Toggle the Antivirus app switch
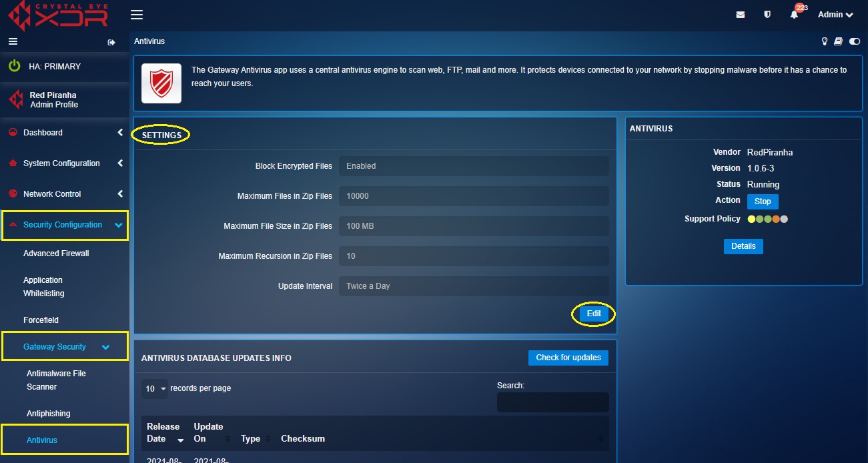 tap(855, 41)
